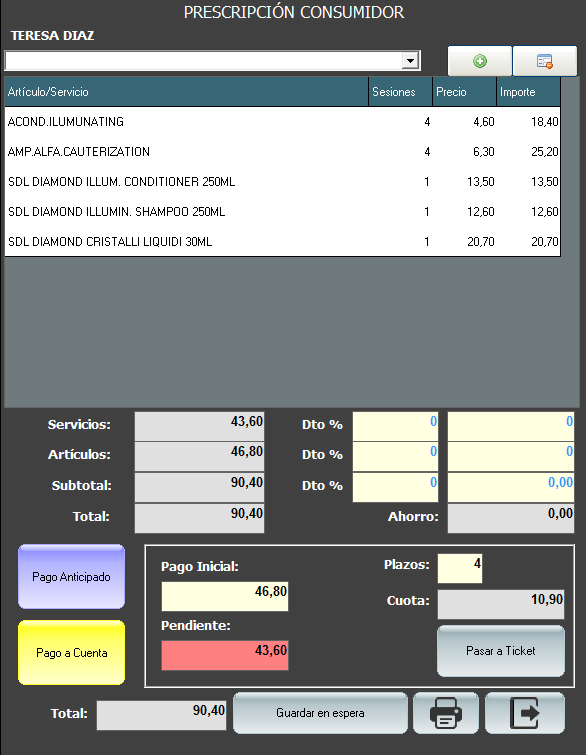Click the Guardar en espera button
This screenshot has height=755, width=586.
[x=320, y=713]
